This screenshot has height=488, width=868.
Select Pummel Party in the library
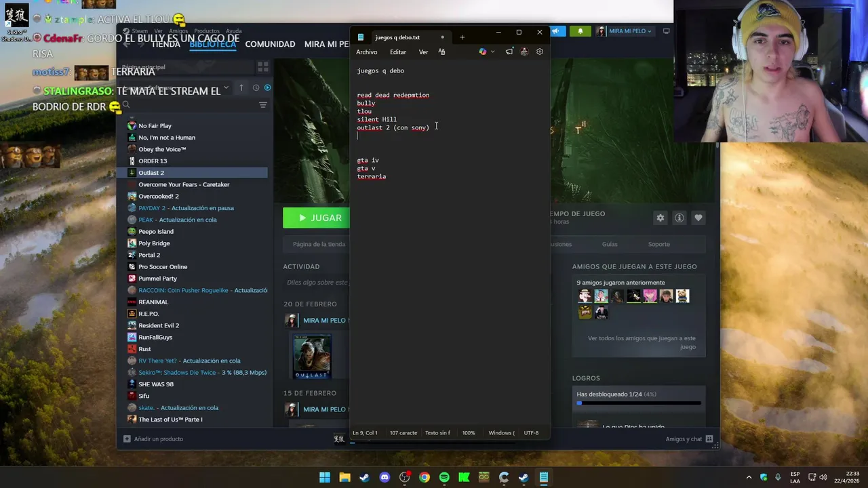[x=157, y=279]
